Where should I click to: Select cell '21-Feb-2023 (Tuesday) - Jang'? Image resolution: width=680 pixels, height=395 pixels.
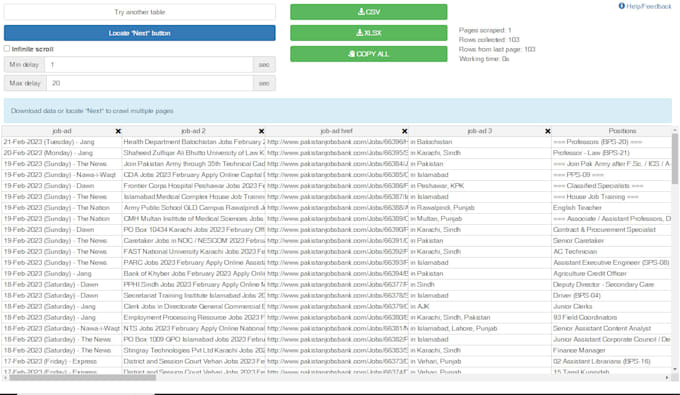click(x=62, y=142)
